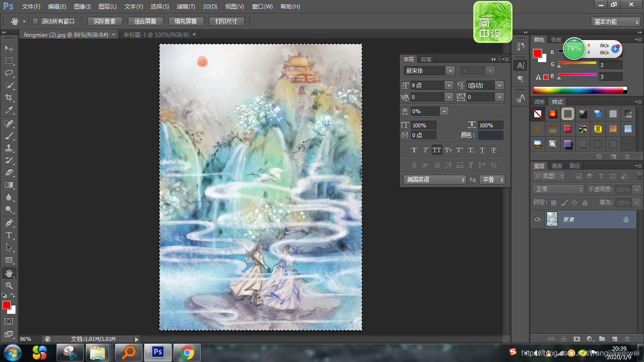Screen dimensions: 644x362
Task: Open the 图层(L) menu
Action: click(107, 7)
